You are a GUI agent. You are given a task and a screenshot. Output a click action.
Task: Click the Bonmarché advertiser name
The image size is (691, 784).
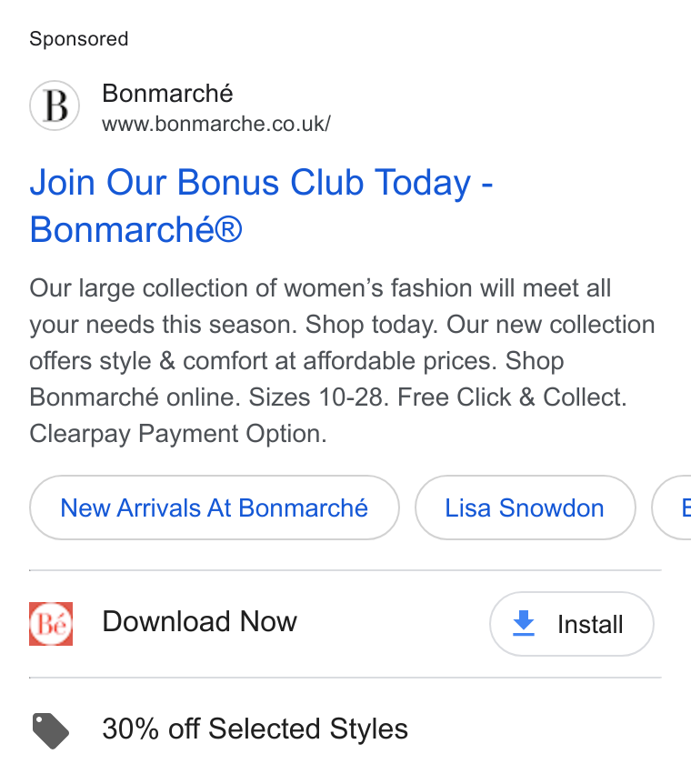(x=167, y=94)
